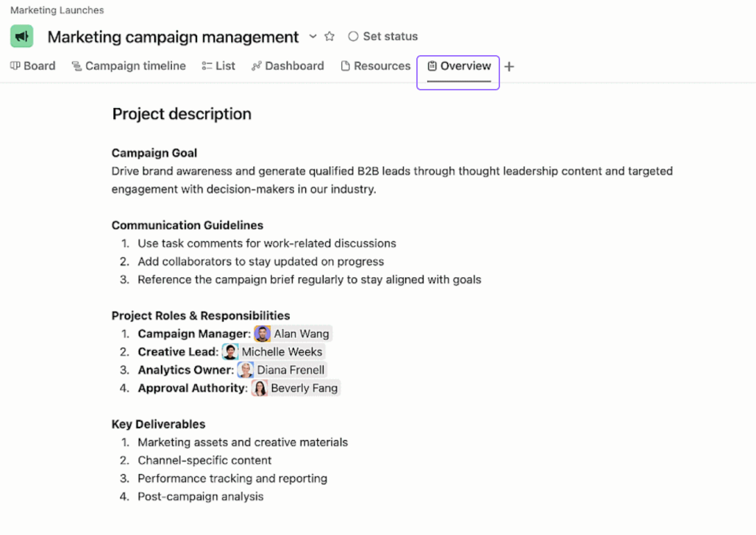Click the Marketing Launches breadcrumb link
Viewport: 756px width, 535px height.
click(57, 10)
